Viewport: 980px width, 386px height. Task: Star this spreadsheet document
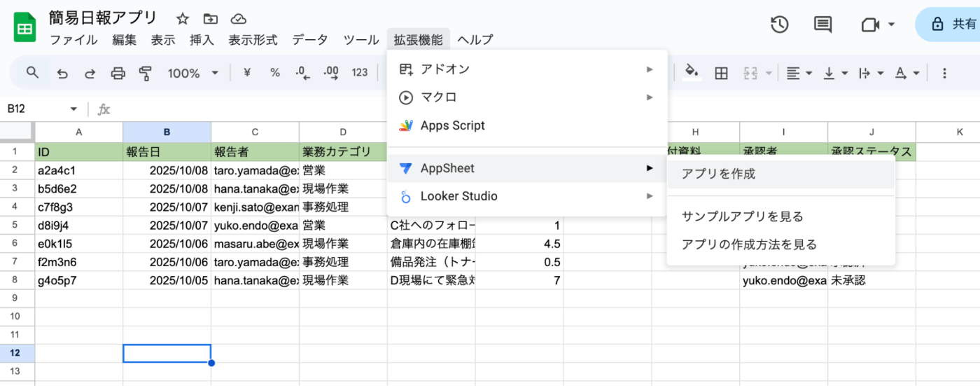point(183,19)
